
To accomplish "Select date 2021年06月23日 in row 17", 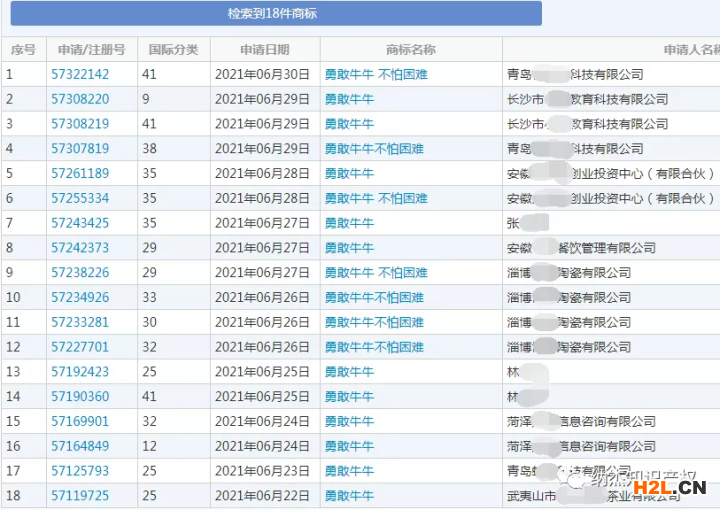I will [x=262, y=471].
